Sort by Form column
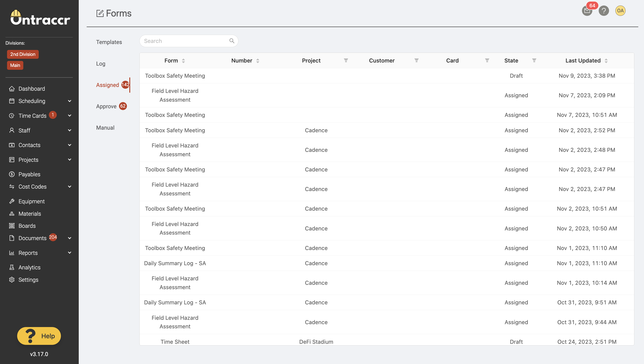644x364 pixels. coord(183,61)
